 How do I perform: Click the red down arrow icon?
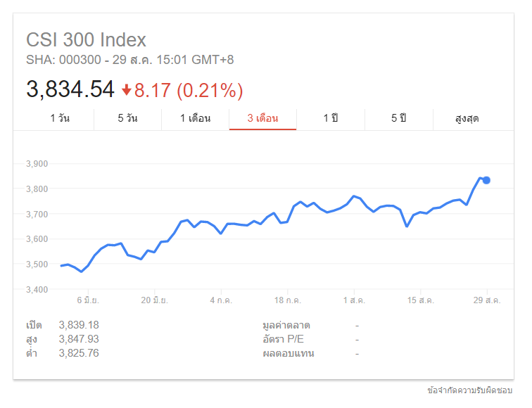127,90
